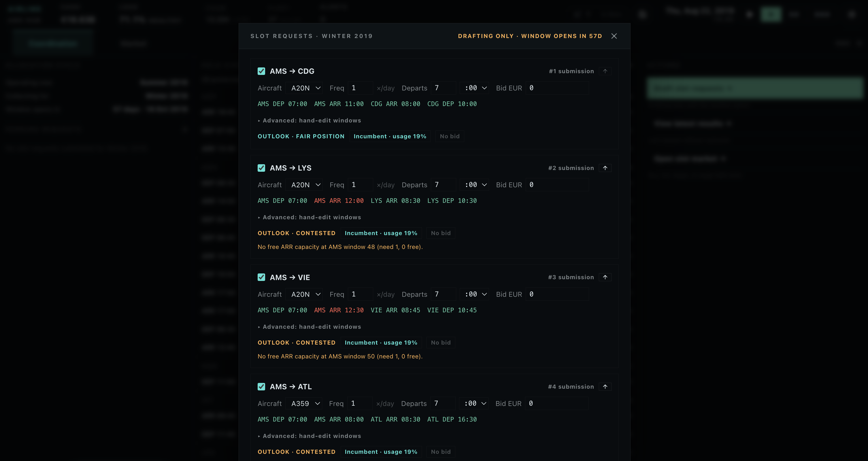Expand Advanced hand-edit windows for AMS → ATL
Screen dimensions: 868x461
(x=309, y=436)
